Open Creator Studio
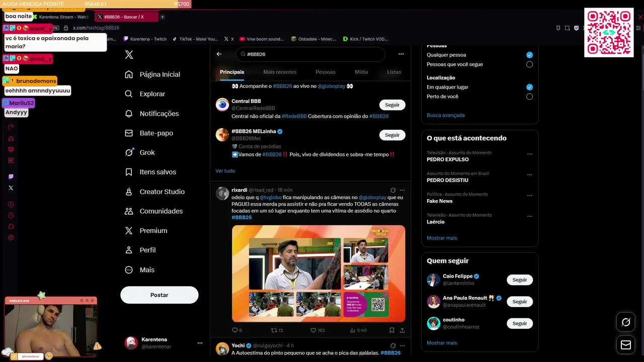This screenshot has width=644, height=362. point(154,192)
